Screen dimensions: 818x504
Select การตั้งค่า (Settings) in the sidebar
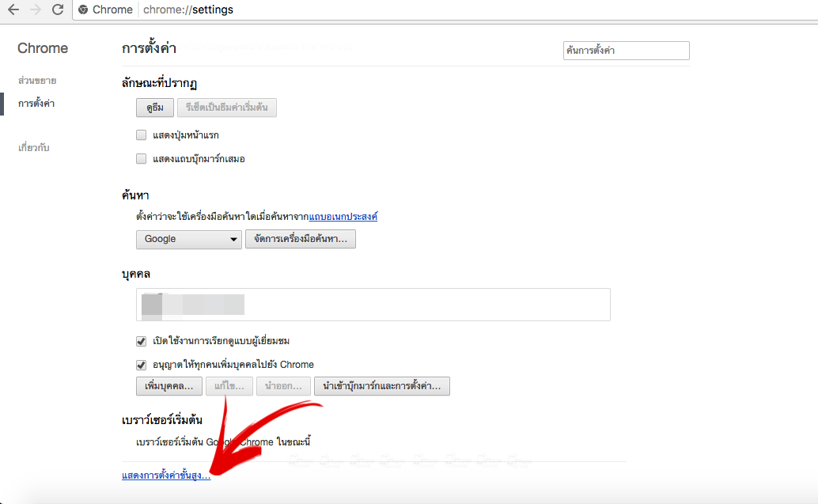coord(36,104)
